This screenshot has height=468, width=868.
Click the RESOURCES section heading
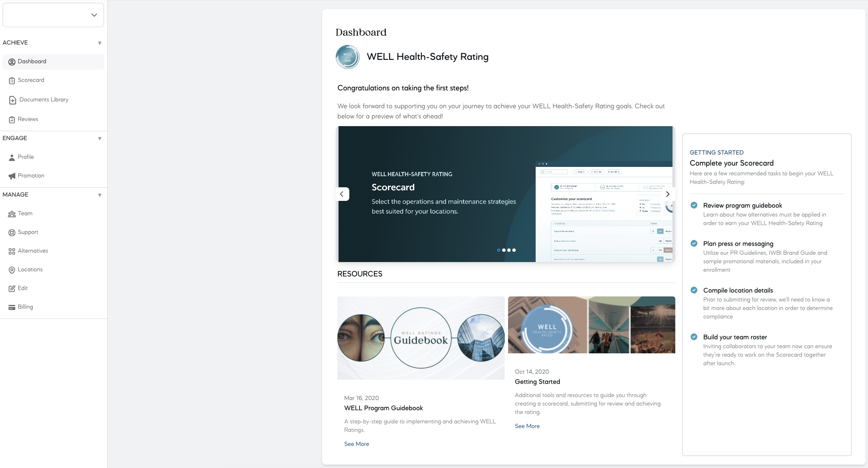point(360,274)
